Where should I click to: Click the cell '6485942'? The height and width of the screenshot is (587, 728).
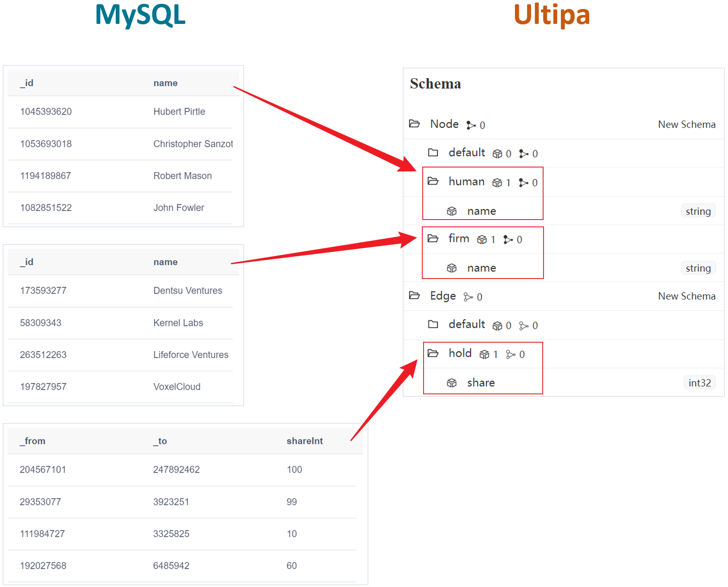(171, 566)
